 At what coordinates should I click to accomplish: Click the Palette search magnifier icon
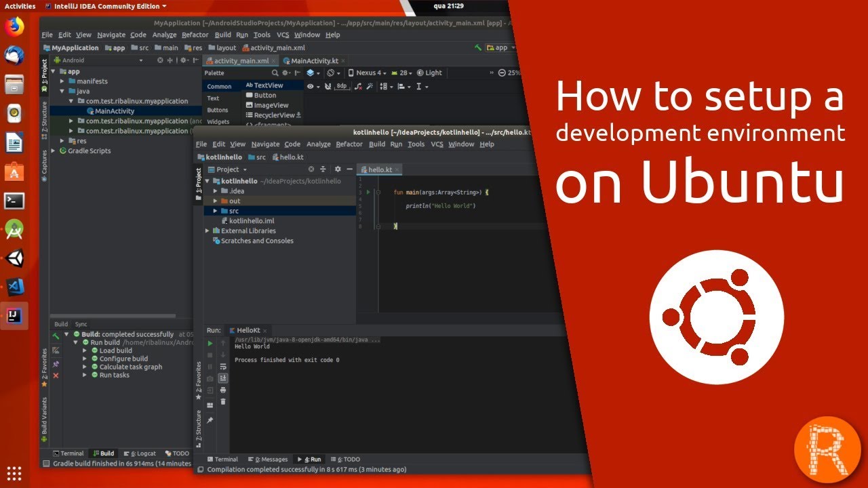(275, 73)
